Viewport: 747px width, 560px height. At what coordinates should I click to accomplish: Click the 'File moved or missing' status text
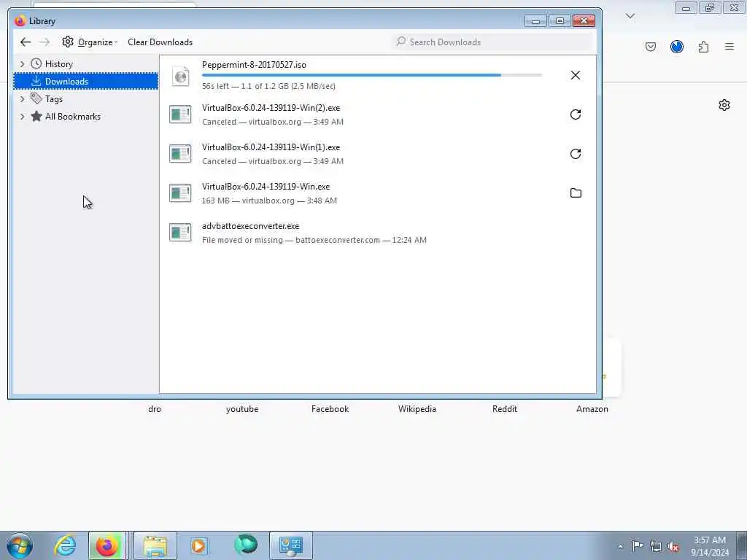point(242,240)
